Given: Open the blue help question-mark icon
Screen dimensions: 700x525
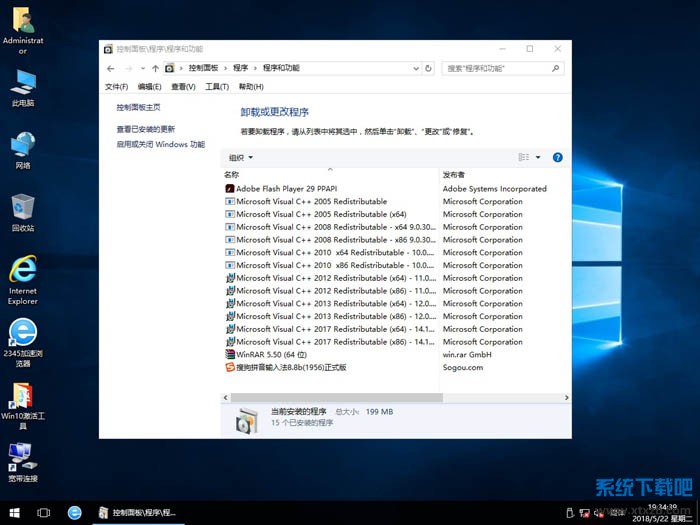Looking at the screenshot, I should click(x=557, y=157).
